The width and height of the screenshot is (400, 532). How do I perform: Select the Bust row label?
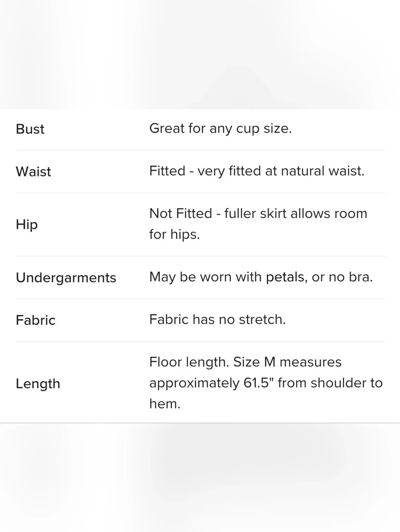[x=30, y=129]
